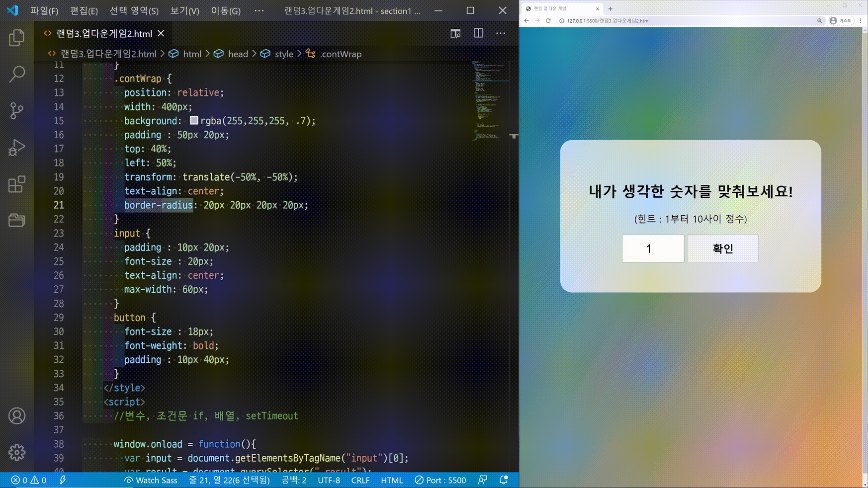Screen dimensions: 868x488
Task: Change indentation via 공백: 2
Action: coord(294,480)
